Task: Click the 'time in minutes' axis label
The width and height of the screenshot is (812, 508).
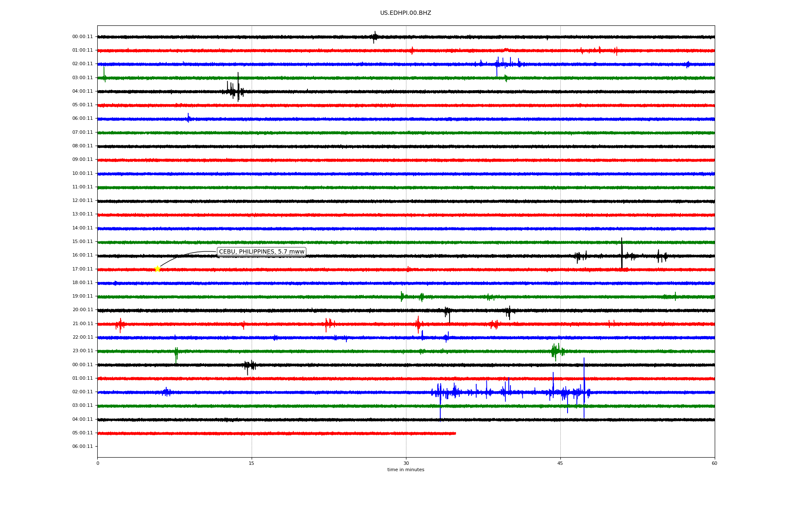Action: point(406,470)
